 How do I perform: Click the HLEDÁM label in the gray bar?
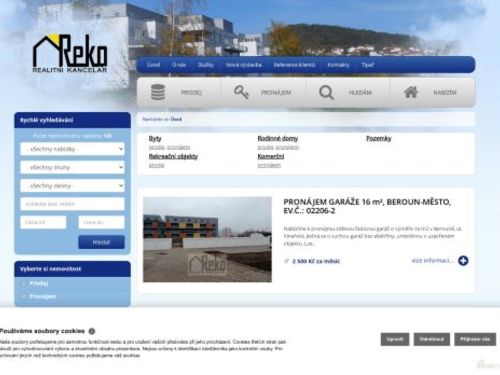click(x=360, y=93)
